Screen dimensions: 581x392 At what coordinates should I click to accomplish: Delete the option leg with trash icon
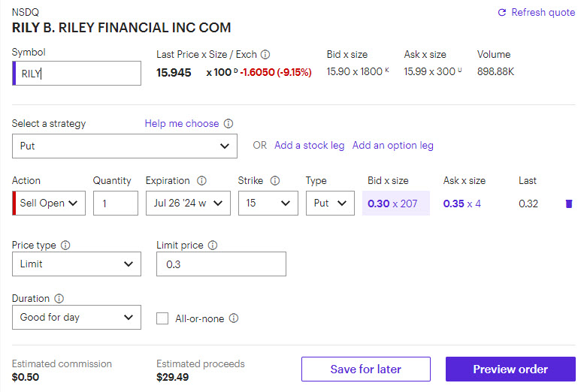point(568,204)
